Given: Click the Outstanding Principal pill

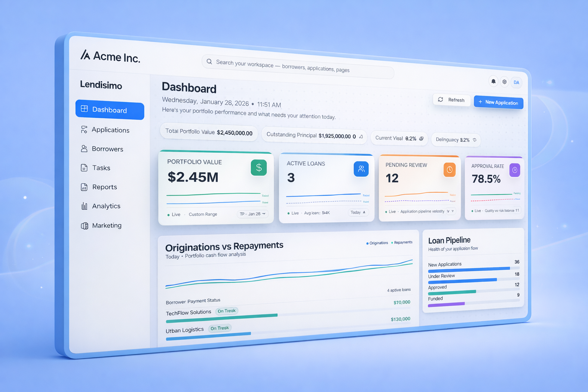Looking at the screenshot, I should point(314,136).
